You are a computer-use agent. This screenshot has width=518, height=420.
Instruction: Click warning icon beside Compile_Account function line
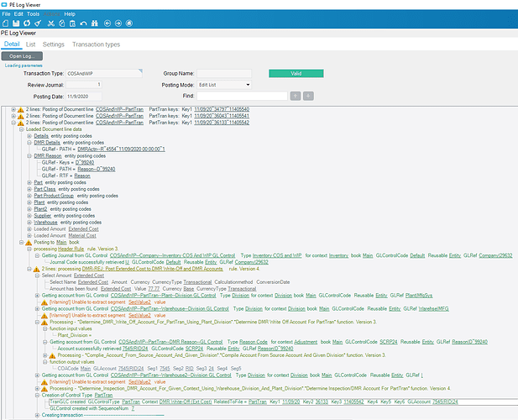(x=53, y=355)
